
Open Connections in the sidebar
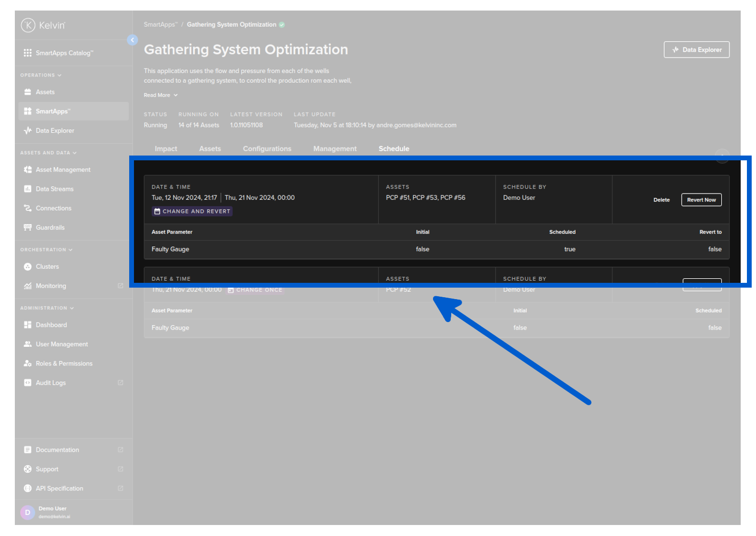(53, 208)
